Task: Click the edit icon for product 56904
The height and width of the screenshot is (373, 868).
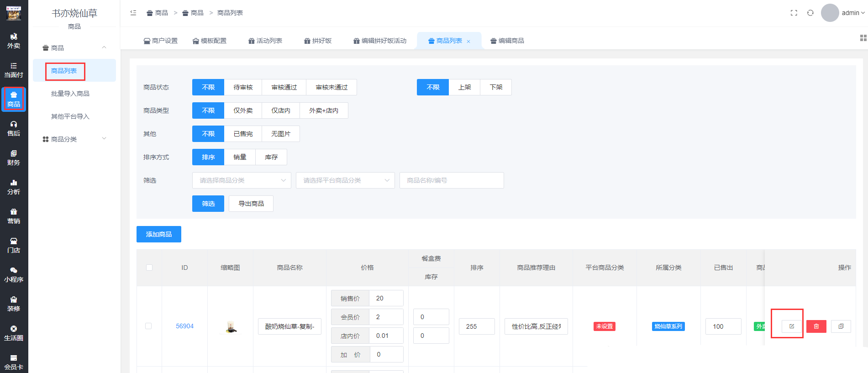Action: 792,326
